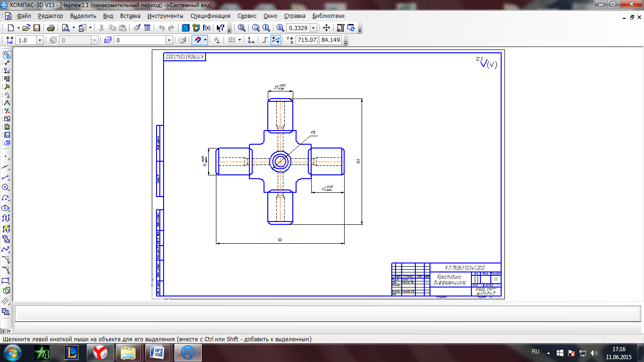Viewport: 644px width, 362px height.
Task: Click the Save document icon
Action: (x=36, y=28)
